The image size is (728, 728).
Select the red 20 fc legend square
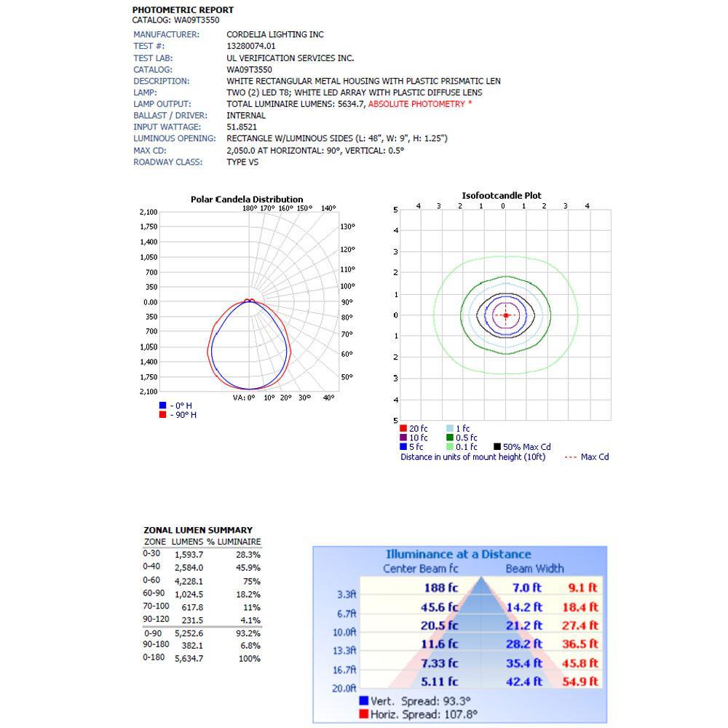pyautogui.click(x=403, y=429)
